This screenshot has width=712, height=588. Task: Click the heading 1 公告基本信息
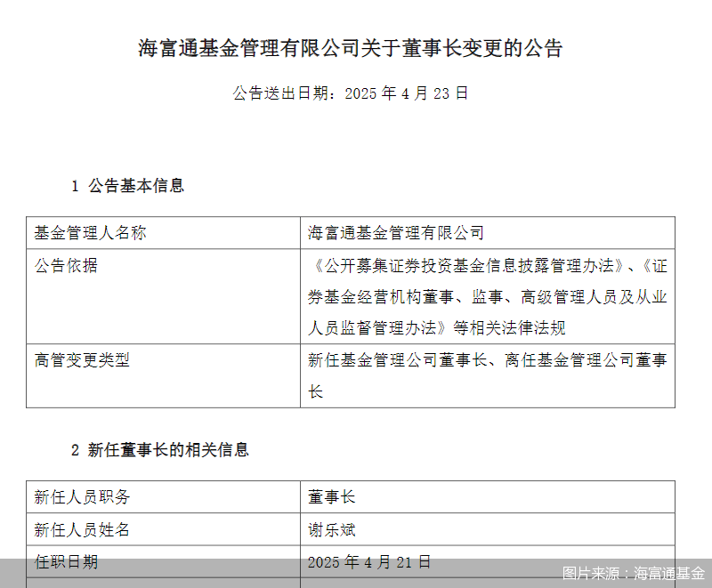point(127,186)
